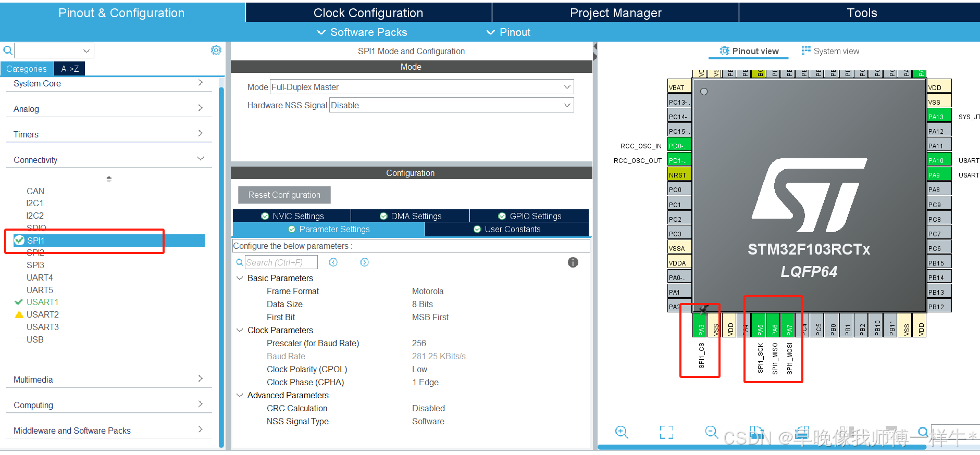Viewport: 980px width, 455px height.
Task: Switch to System view
Action: pyautogui.click(x=830, y=51)
